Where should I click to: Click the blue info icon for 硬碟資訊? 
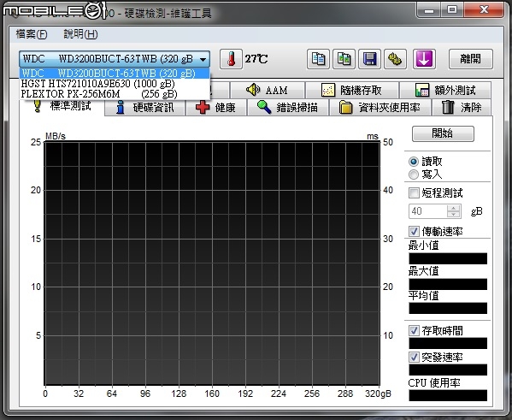coord(121,107)
